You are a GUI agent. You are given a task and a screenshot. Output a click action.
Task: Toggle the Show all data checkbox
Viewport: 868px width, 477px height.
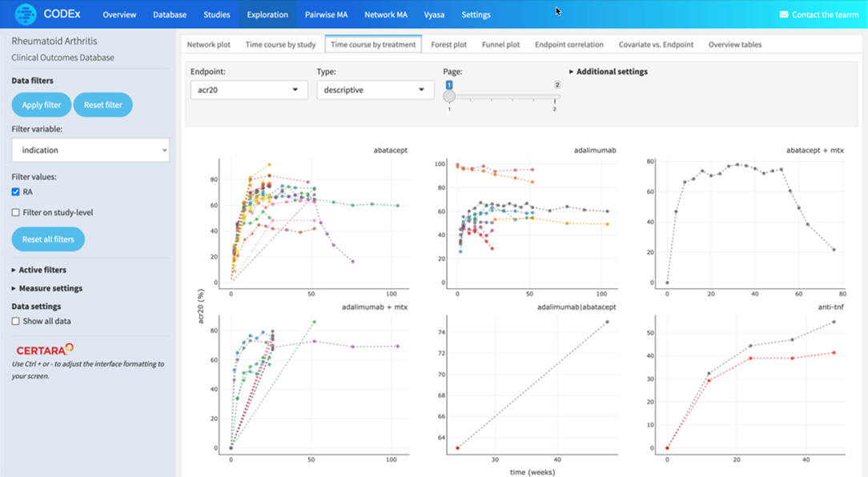(x=15, y=321)
